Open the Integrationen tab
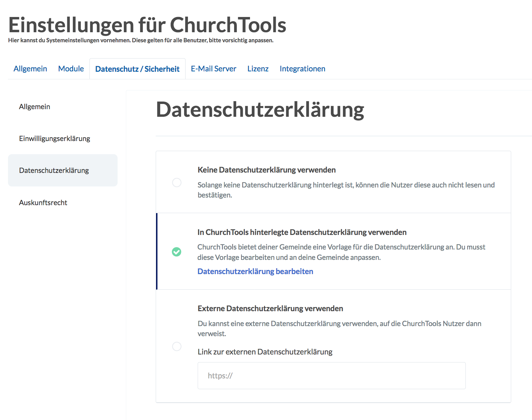The width and height of the screenshot is (532, 420). click(302, 69)
